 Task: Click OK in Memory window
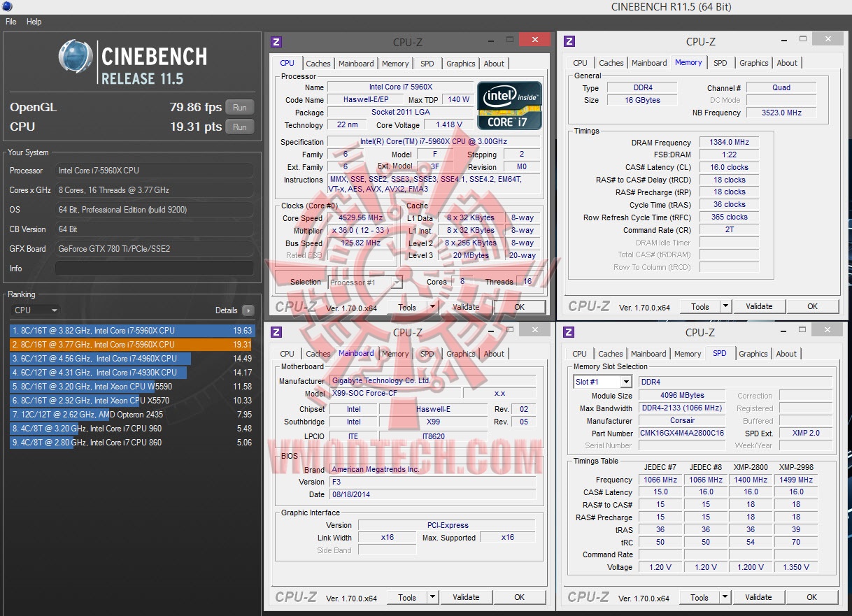pyautogui.click(x=812, y=306)
